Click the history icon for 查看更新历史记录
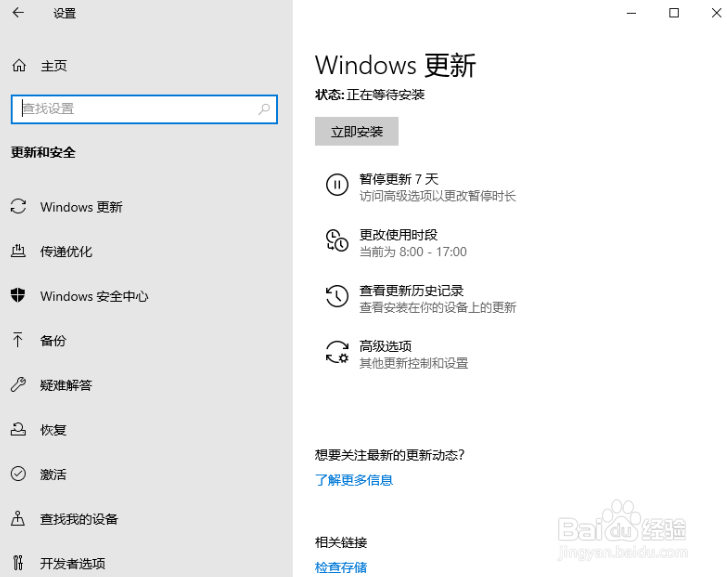This screenshot has height=577, width=727. [337, 296]
